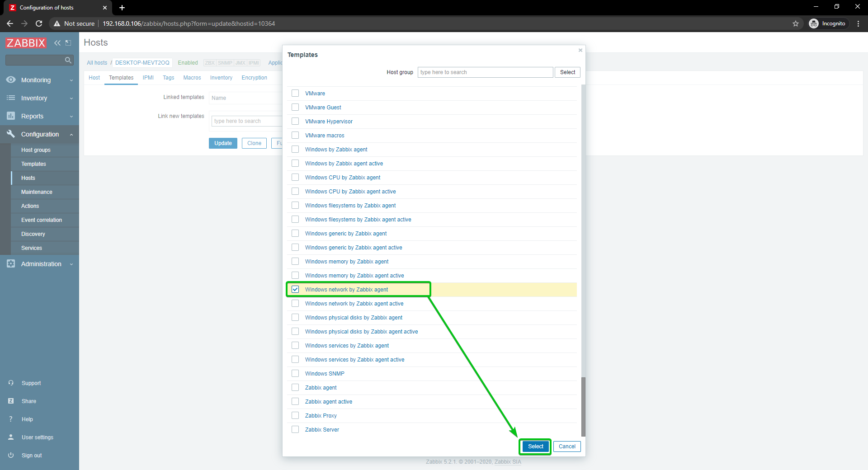Check the Zabbix Proxy checkbox
The width and height of the screenshot is (868, 470).
[295, 415]
